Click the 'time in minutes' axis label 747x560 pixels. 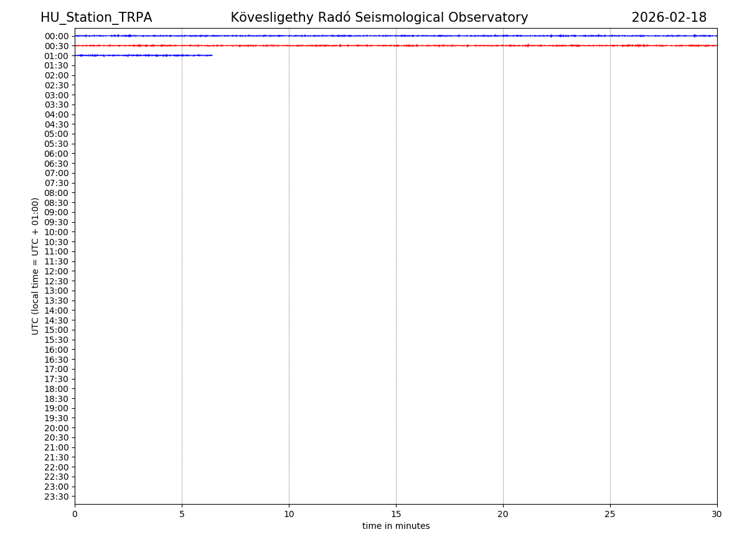(396, 526)
